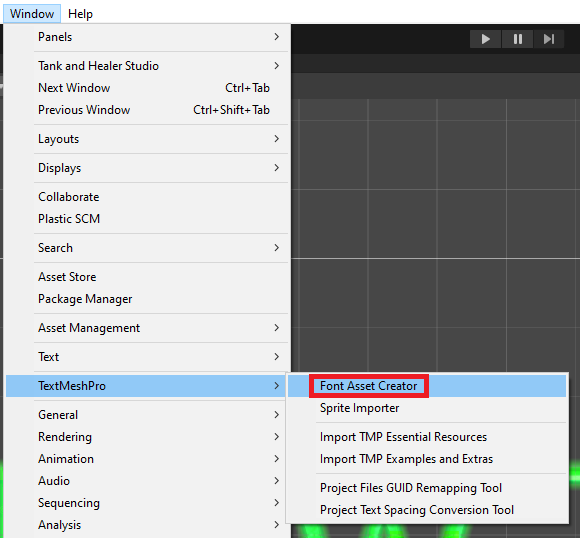Open Project Text Spacing Conversion Tool
The width and height of the screenshot is (580, 538).
tap(427, 510)
